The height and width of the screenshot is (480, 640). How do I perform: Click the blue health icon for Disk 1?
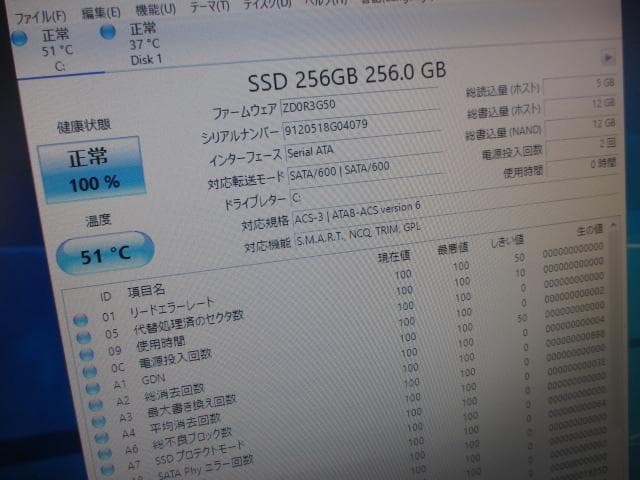tap(108, 31)
